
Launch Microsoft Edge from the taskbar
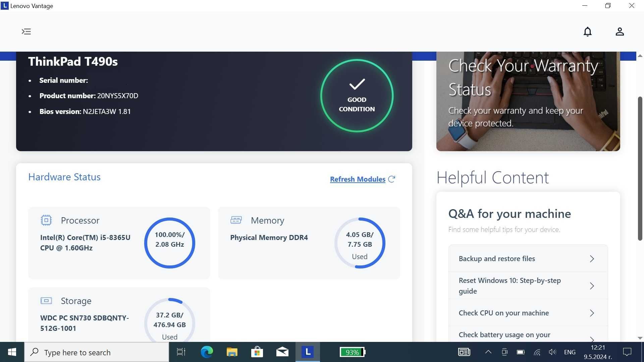(x=207, y=352)
